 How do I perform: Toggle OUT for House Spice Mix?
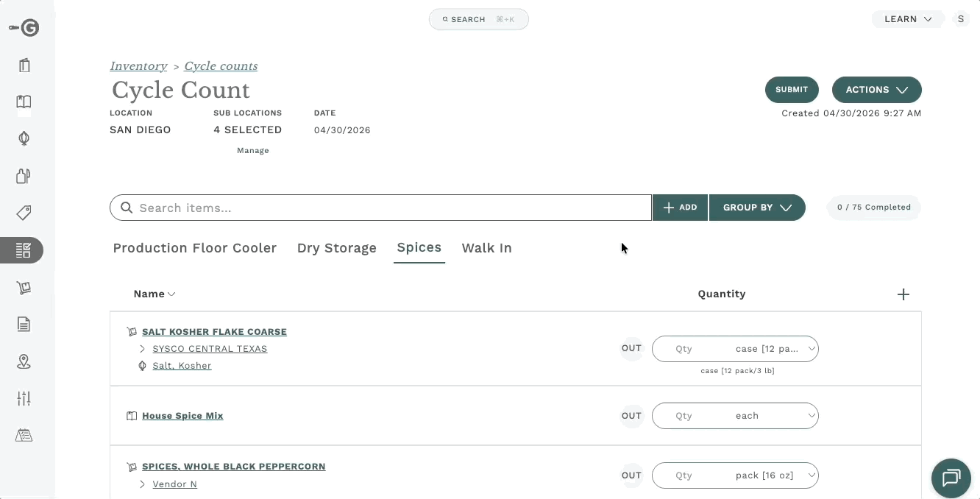(632, 416)
